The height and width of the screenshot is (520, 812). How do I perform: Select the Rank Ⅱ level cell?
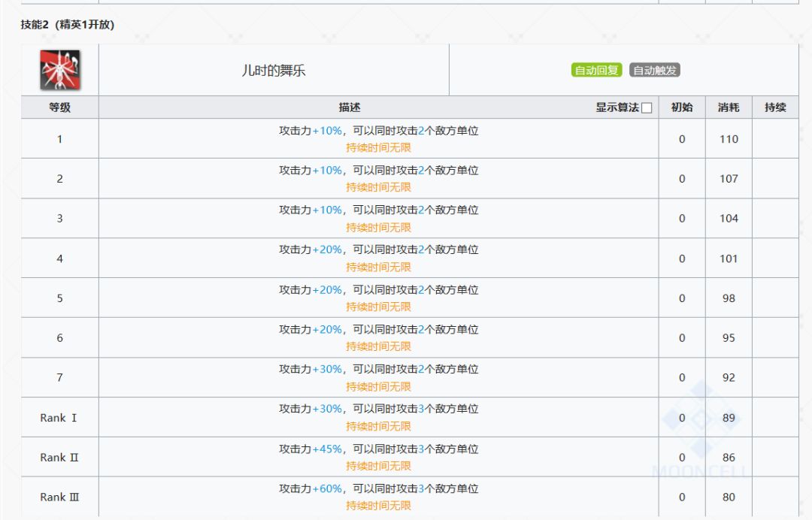(x=59, y=458)
